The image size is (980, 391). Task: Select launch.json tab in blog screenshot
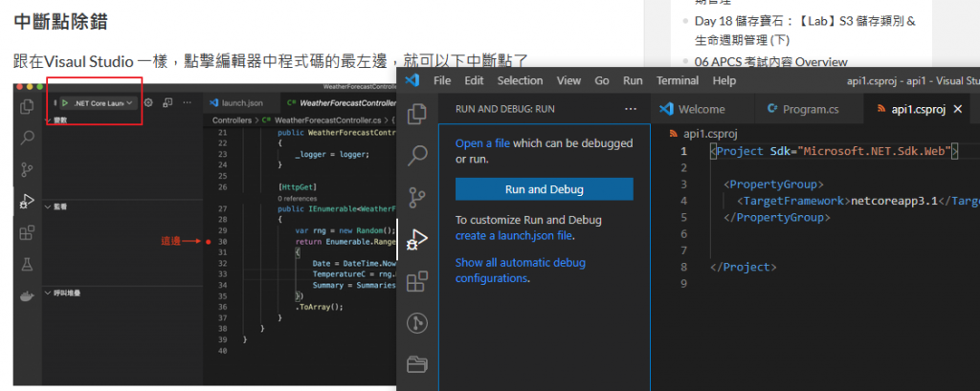[236, 102]
